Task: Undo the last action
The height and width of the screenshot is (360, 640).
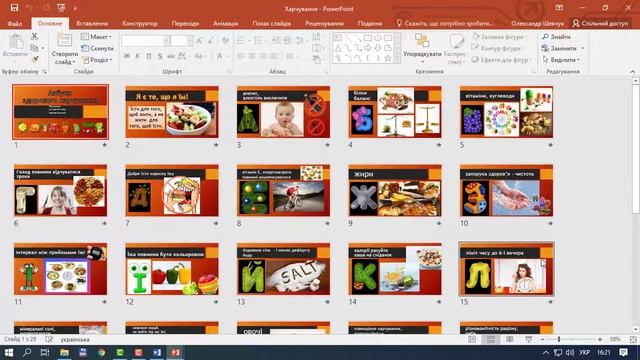Action: 29,8
